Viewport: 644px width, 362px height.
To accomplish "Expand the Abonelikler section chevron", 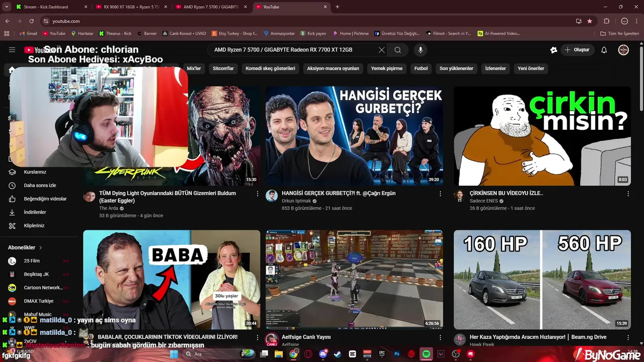I will click(x=41, y=247).
